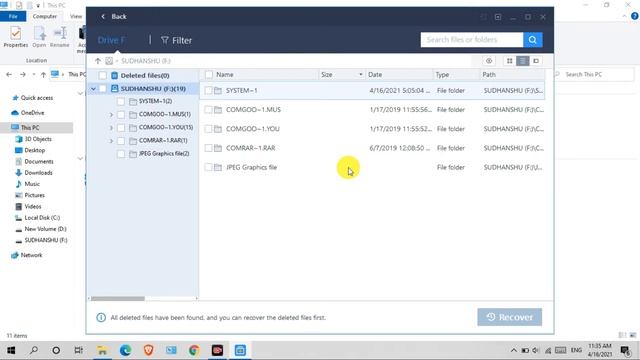Switch to preview pane view icon
This screenshot has width=640, height=360.
pos(536,61)
